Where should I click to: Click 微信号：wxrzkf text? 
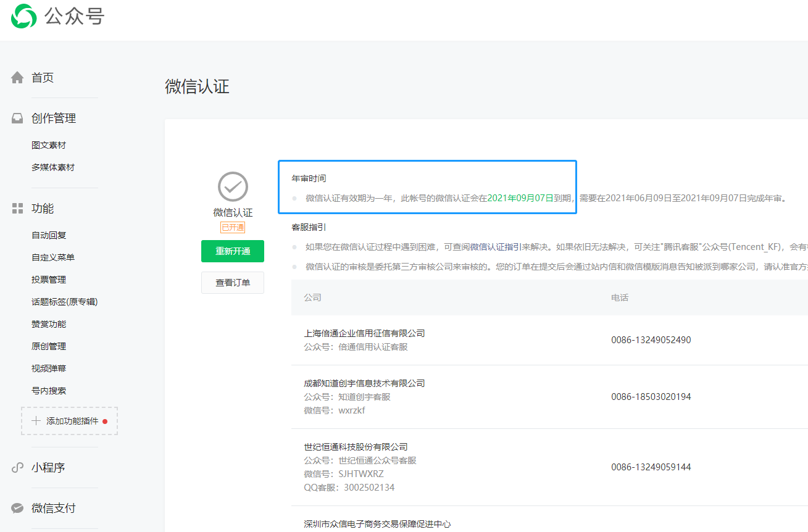335,410
